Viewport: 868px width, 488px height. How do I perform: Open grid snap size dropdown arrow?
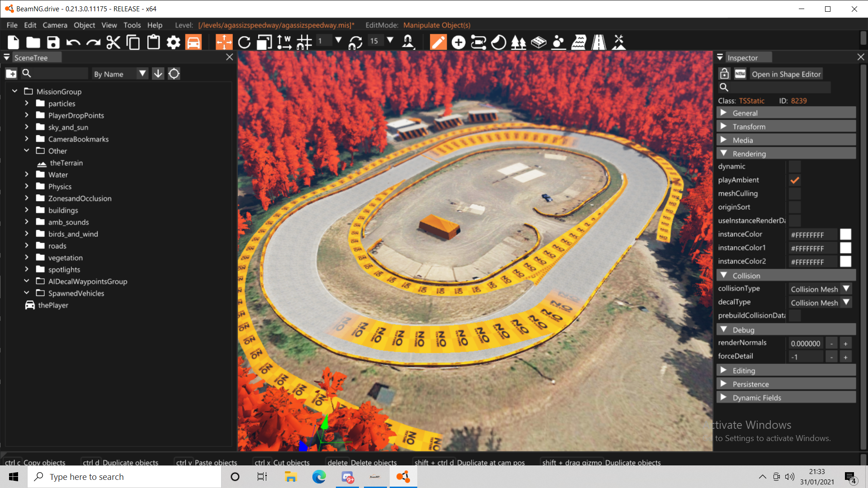pyautogui.click(x=338, y=40)
